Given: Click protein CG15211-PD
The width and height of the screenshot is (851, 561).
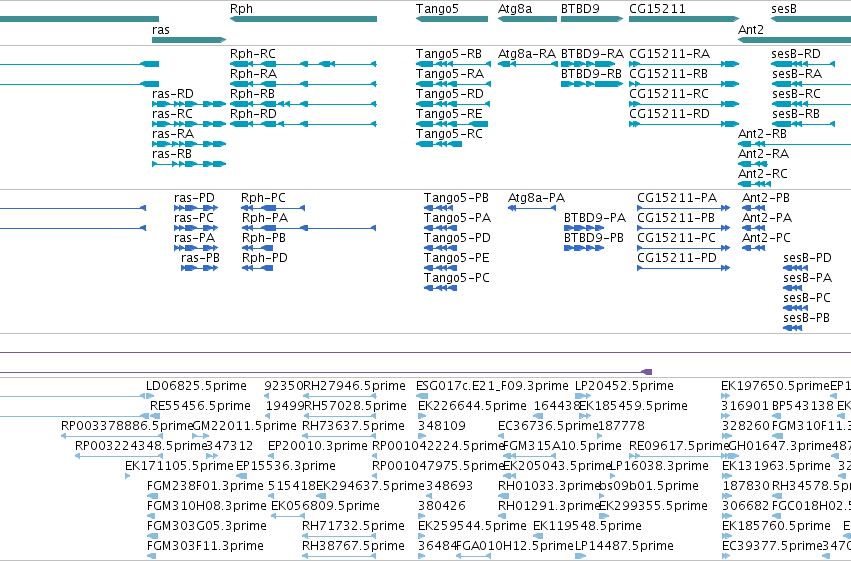Looking at the screenshot, I should tap(683, 268).
